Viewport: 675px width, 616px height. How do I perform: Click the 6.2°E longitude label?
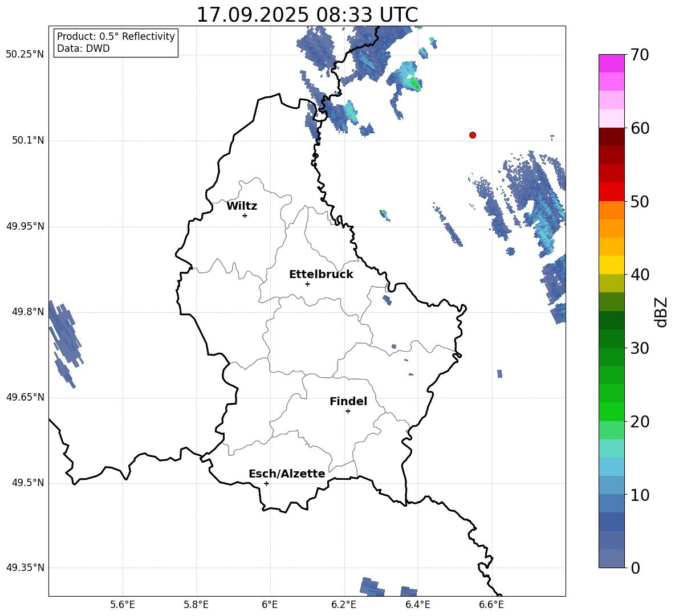tap(344, 605)
